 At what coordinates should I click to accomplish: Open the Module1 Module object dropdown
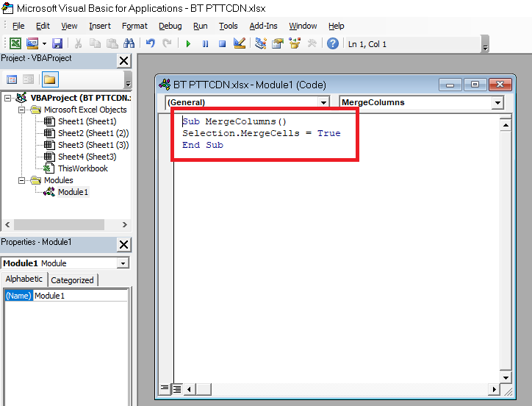123,263
